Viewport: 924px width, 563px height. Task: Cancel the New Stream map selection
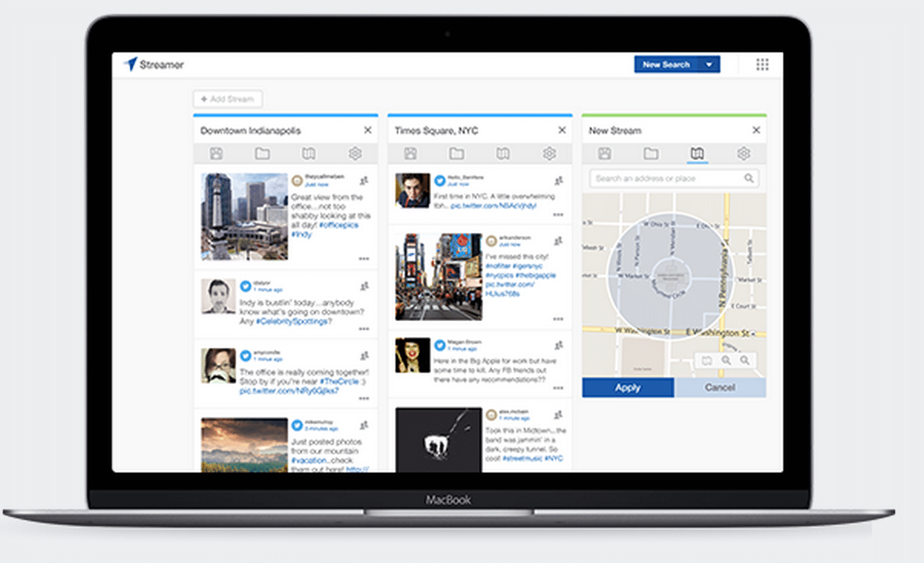tap(720, 387)
